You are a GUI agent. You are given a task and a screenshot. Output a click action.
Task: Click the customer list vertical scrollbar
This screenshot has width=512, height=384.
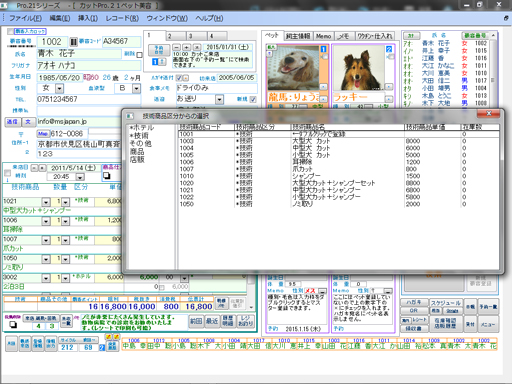tap(493, 70)
